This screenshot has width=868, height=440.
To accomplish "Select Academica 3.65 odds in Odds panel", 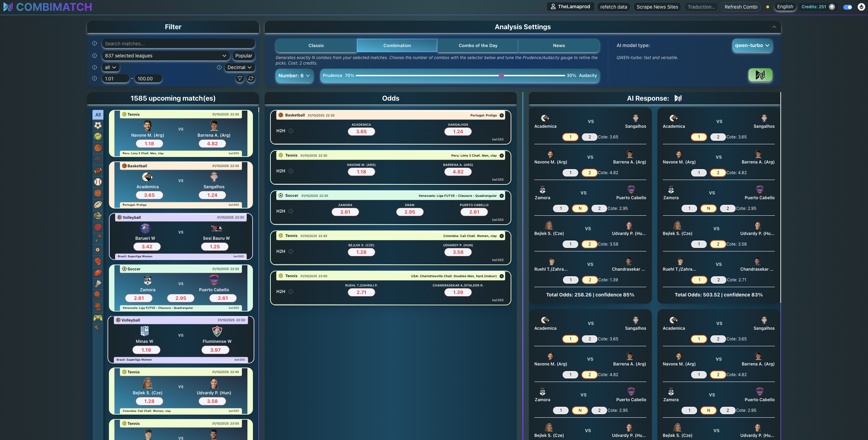I will pos(361,132).
